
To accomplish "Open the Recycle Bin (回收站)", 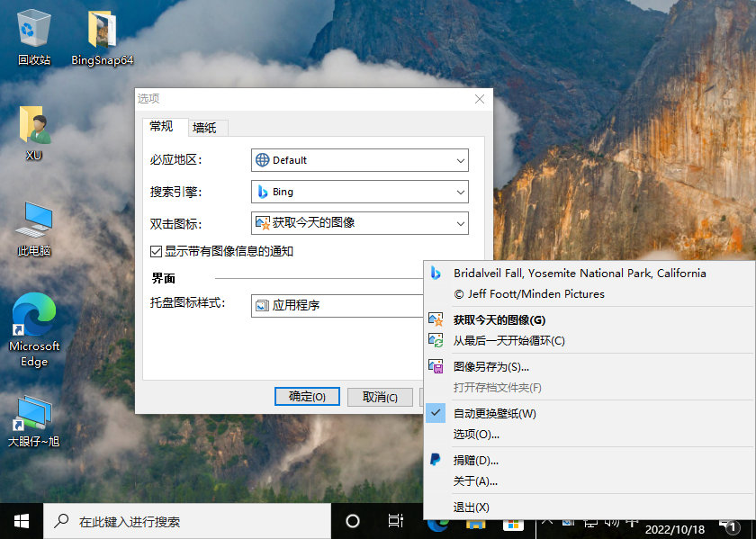I will (x=33, y=27).
